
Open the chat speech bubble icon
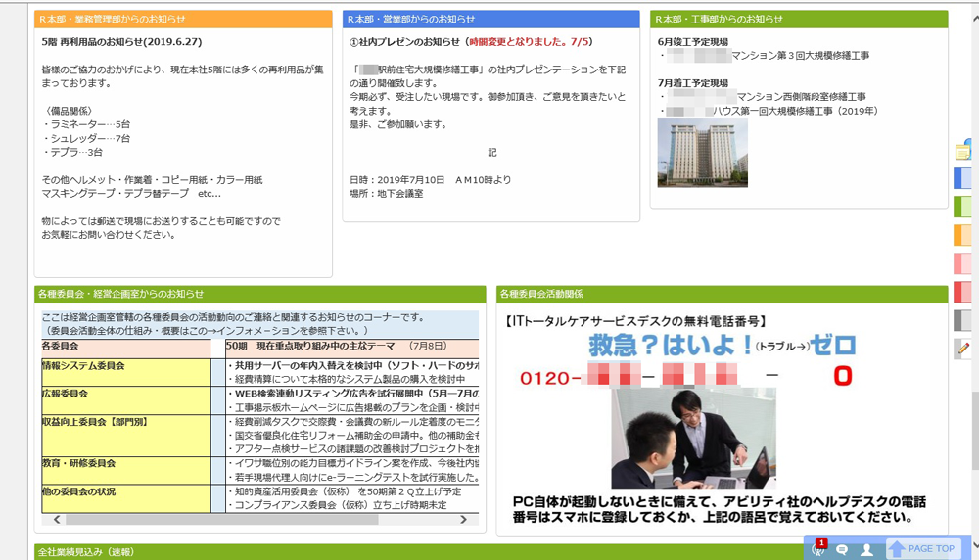pos(842,549)
